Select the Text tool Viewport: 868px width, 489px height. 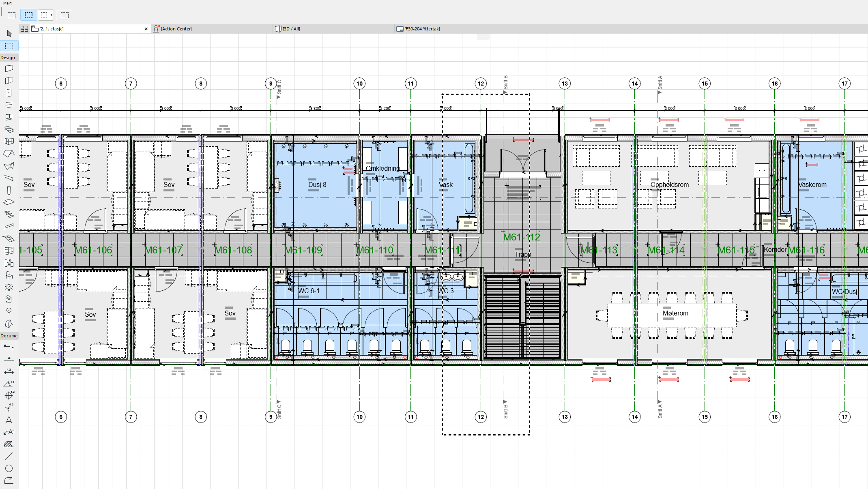(x=9, y=420)
